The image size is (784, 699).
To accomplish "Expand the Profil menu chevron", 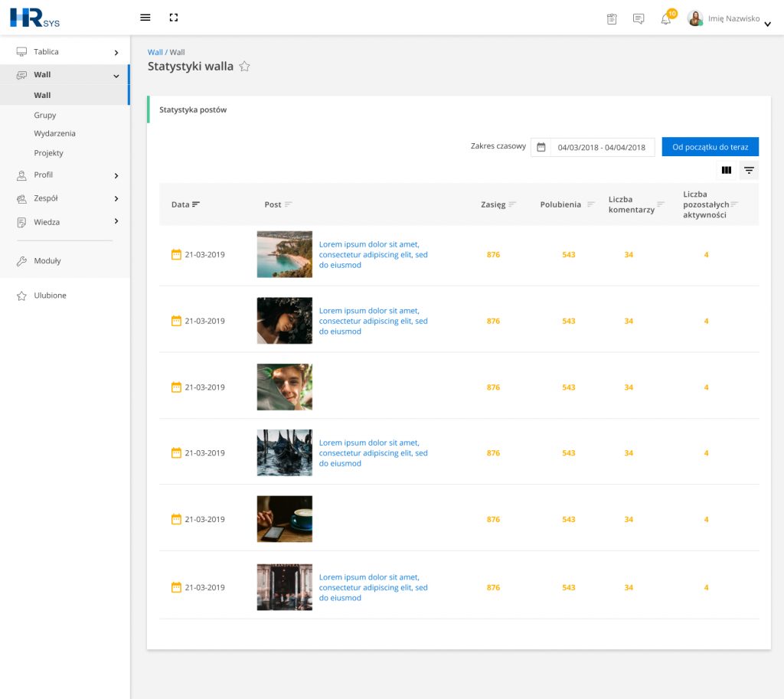I will [116, 175].
